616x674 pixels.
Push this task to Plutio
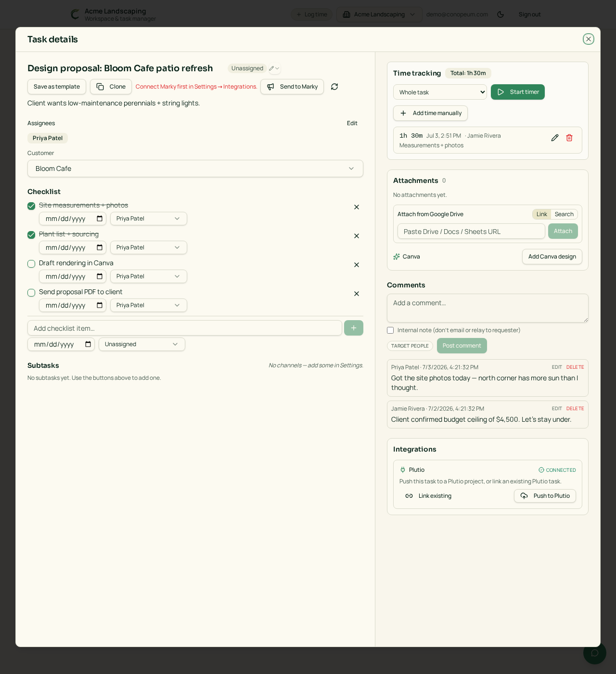[545, 496]
